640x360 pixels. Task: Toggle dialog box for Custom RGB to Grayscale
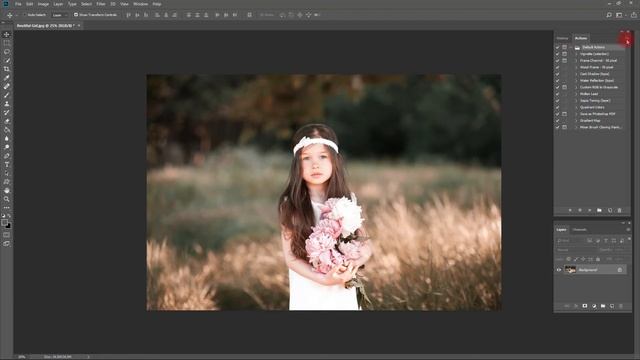coord(564,87)
